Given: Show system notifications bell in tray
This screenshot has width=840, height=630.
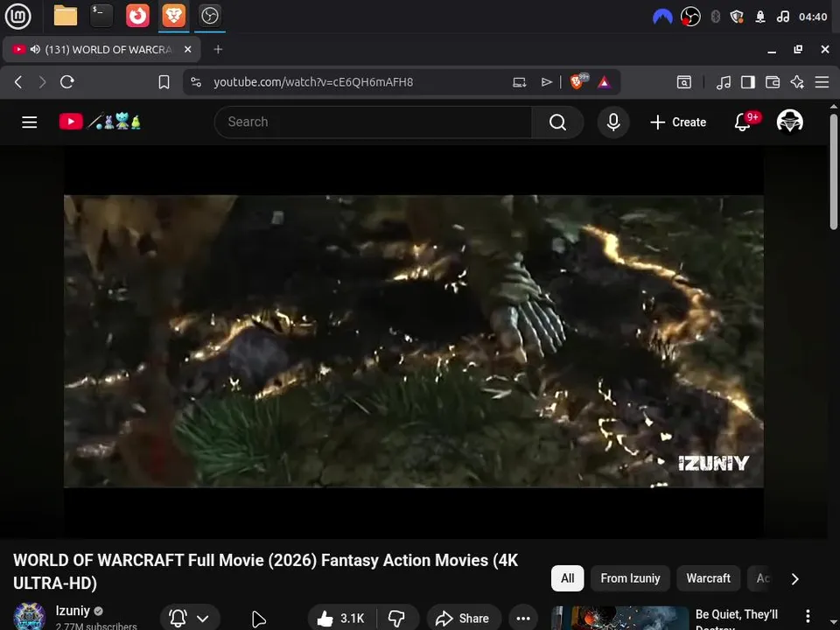Looking at the screenshot, I should click(x=760, y=17).
